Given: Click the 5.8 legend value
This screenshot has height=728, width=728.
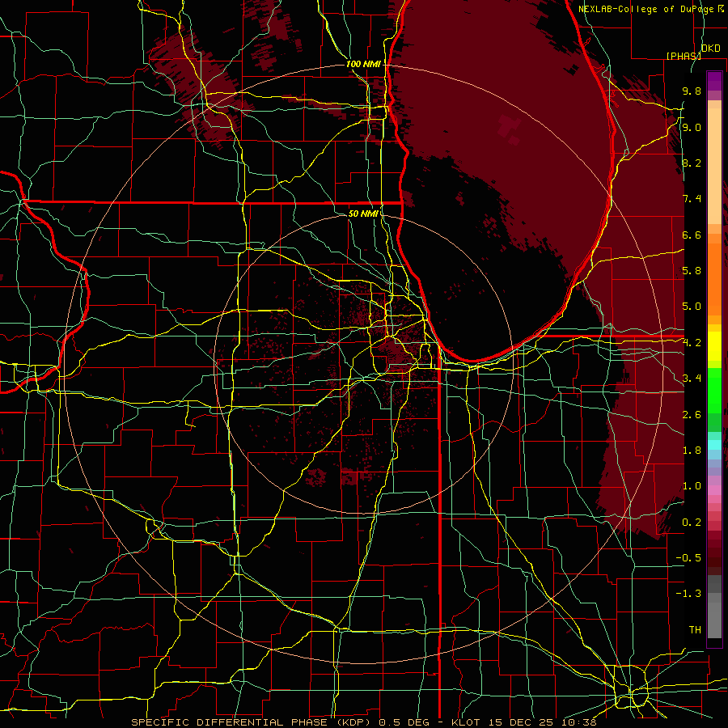Looking at the screenshot, I should [x=692, y=271].
